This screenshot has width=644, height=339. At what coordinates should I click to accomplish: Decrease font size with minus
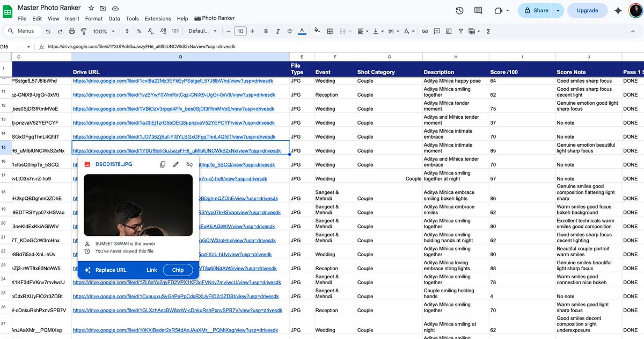pyautogui.click(x=229, y=31)
